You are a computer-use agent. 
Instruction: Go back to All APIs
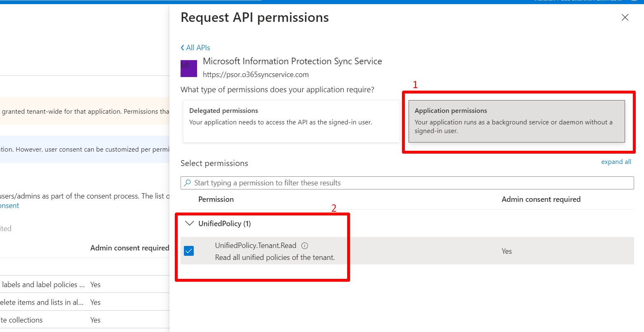[x=198, y=48]
